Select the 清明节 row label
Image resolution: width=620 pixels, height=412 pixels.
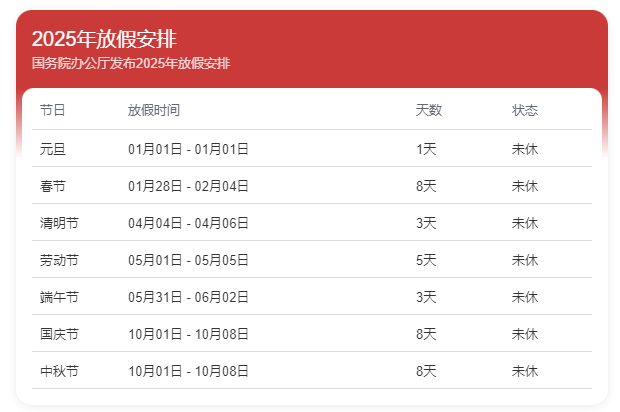(59, 223)
